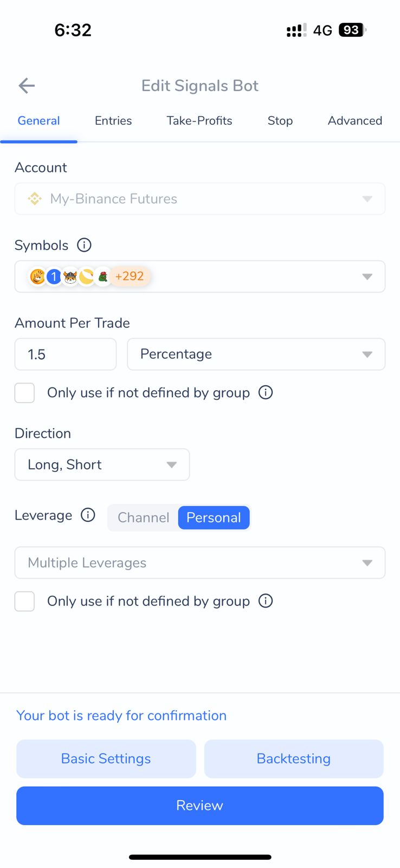Switch to the Entries tab
The image size is (400, 868).
coord(113,120)
